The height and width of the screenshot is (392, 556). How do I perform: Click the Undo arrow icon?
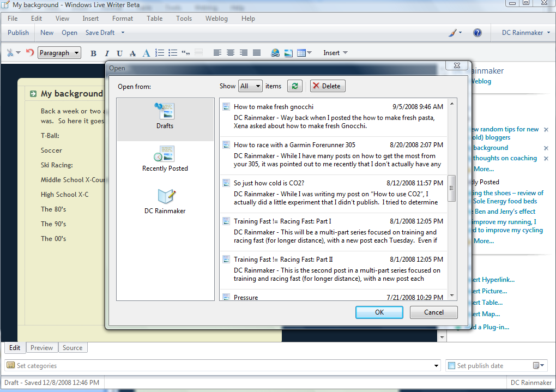pos(30,52)
